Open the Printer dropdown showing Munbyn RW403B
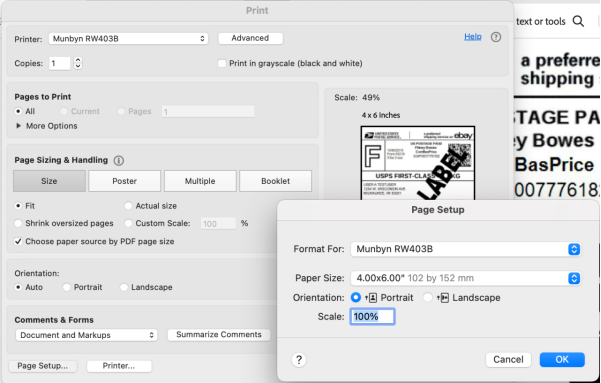Viewport: 601px width, 383px height. tap(128, 38)
